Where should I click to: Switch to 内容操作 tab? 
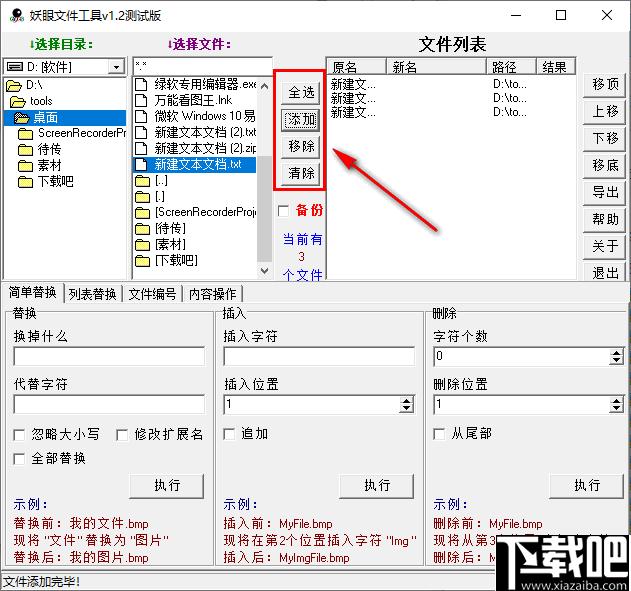pos(212,294)
